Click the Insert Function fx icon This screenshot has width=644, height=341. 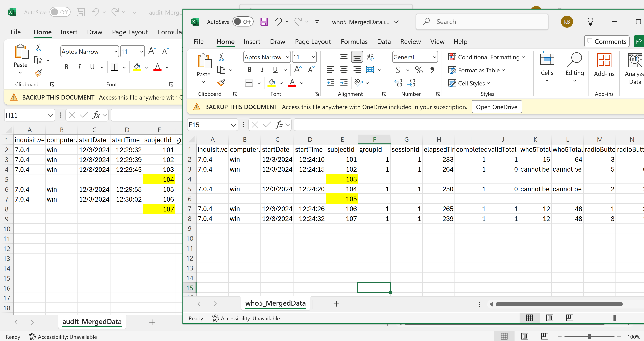(279, 125)
